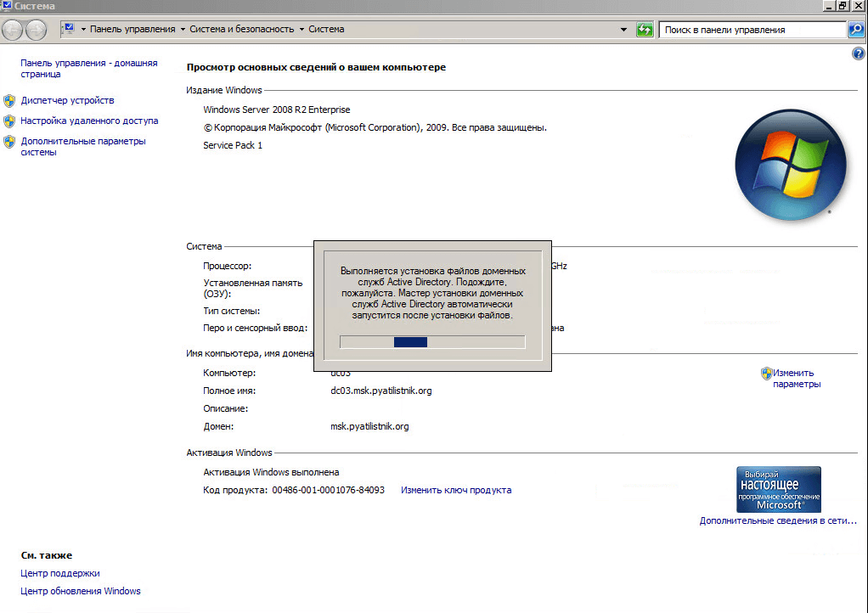The image size is (868, 613).
Task: Click the Active Directory installation progress bar
Action: click(x=432, y=342)
